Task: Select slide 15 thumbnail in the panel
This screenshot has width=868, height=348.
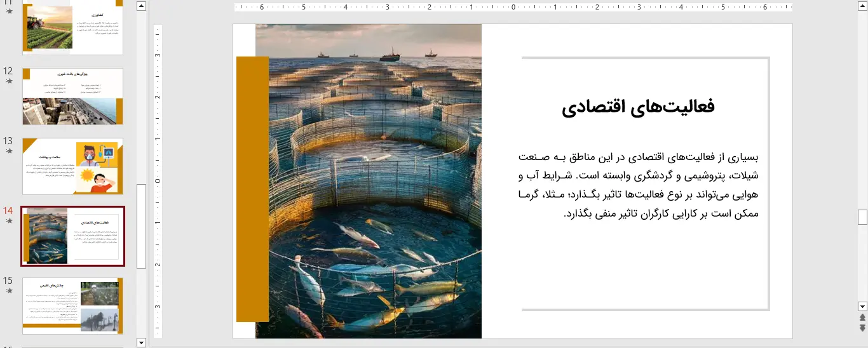Action: coord(72,306)
